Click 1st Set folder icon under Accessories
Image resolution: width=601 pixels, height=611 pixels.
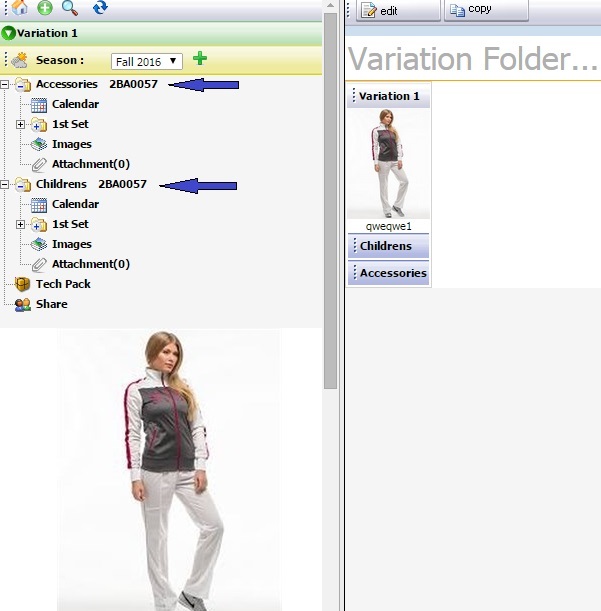(x=39, y=125)
